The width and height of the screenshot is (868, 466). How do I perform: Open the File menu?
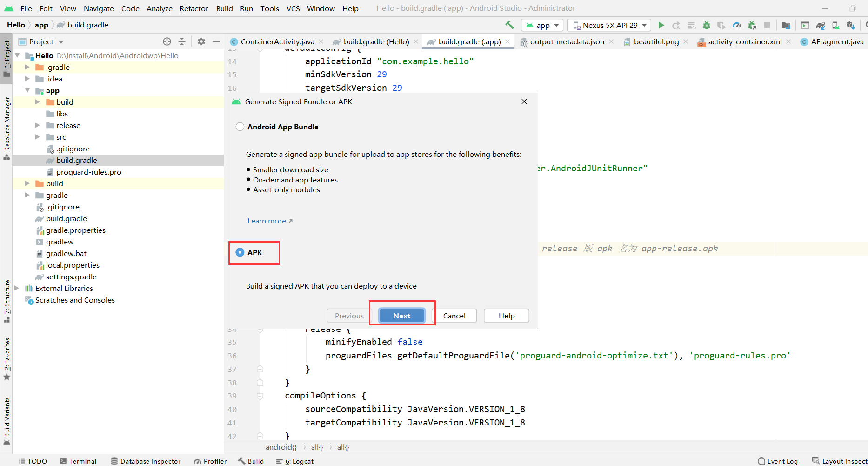(x=26, y=8)
